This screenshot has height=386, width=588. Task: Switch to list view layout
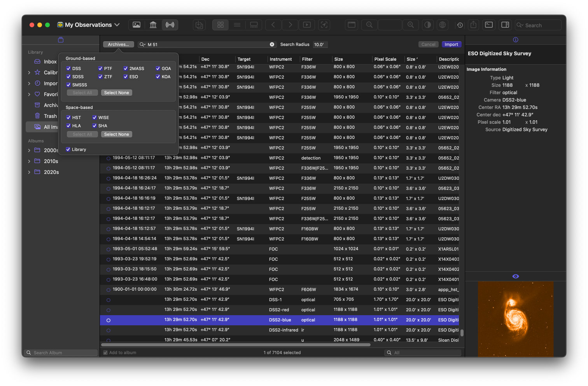click(237, 25)
